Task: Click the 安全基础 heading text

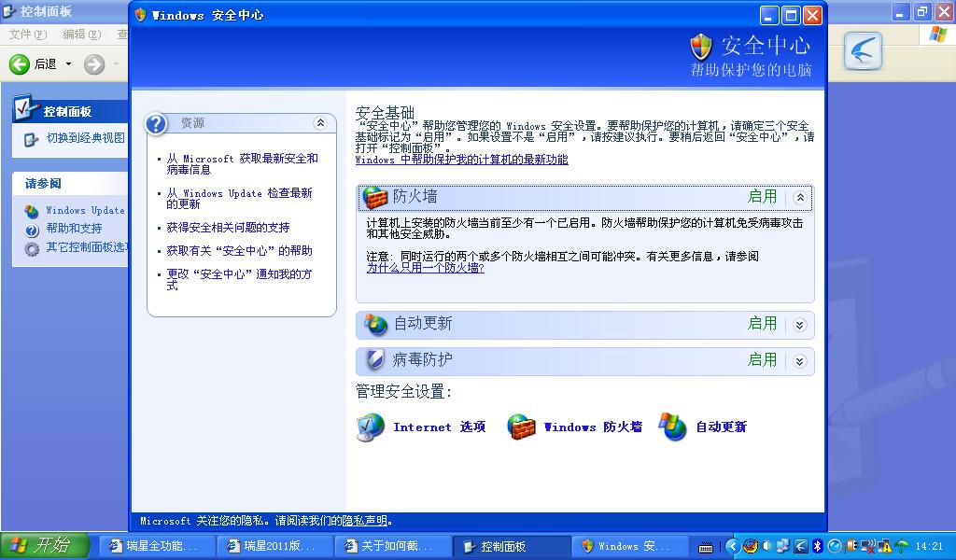Action: (x=385, y=113)
